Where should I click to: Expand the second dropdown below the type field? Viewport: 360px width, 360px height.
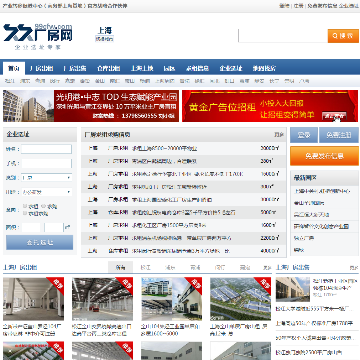pyautogui.click(x=46, y=192)
